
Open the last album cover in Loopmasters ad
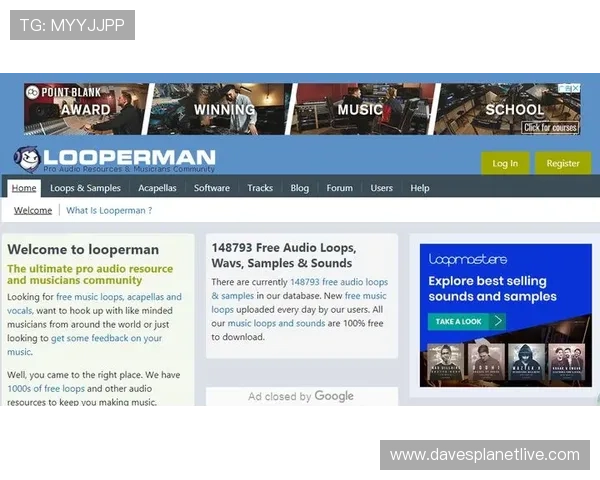click(x=566, y=364)
